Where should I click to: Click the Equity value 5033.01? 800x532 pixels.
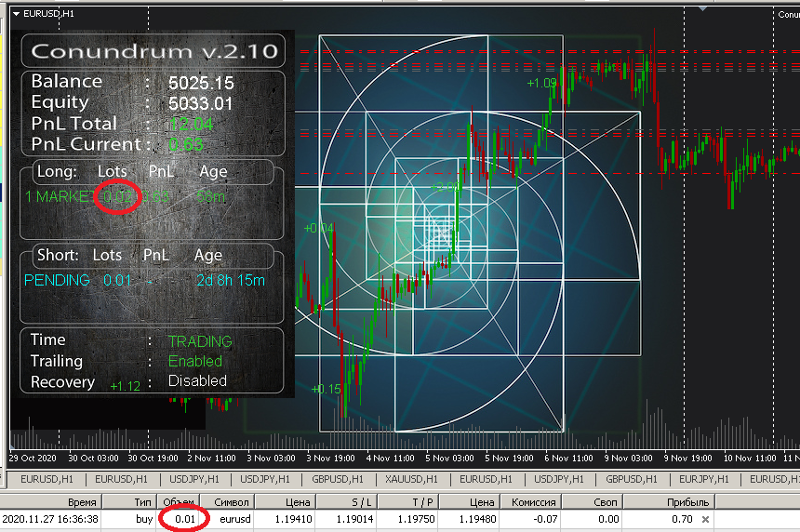point(201,103)
